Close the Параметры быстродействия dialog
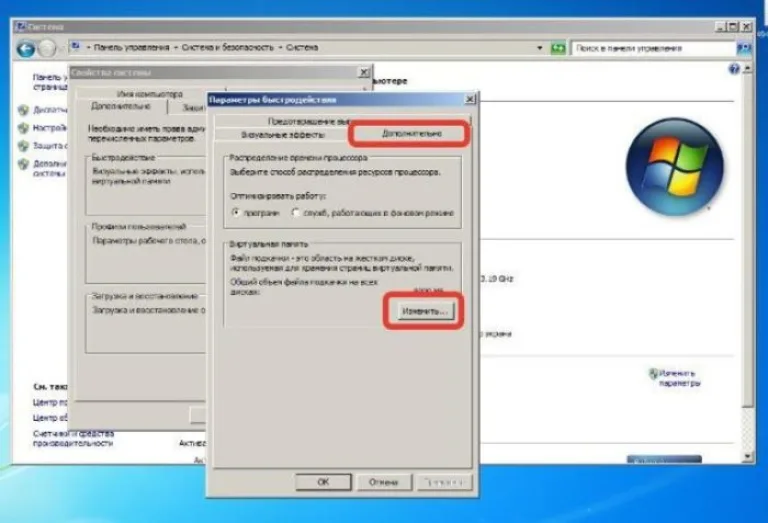The width and height of the screenshot is (768, 523). 470,99
